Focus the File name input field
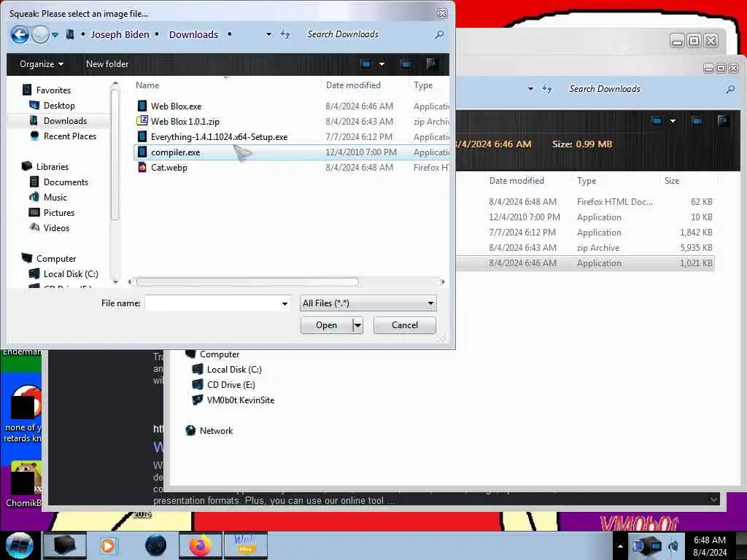The image size is (747, 560). [213, 303]
